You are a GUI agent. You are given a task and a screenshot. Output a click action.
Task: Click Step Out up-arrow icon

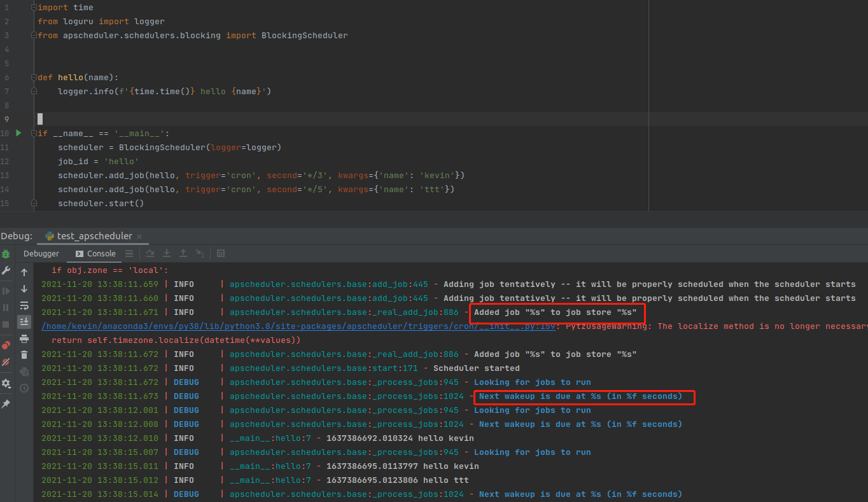tap(183, 253)
